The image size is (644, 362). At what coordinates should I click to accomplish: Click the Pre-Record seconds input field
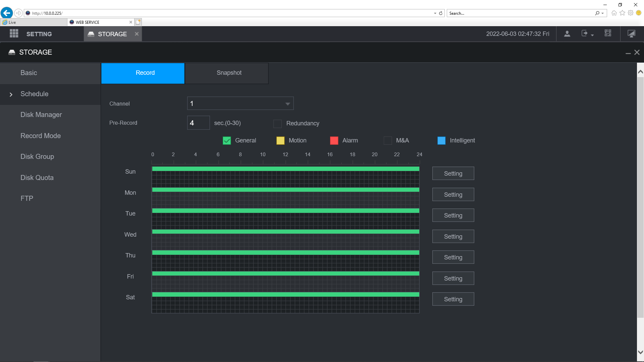click(x=198, y=123)
